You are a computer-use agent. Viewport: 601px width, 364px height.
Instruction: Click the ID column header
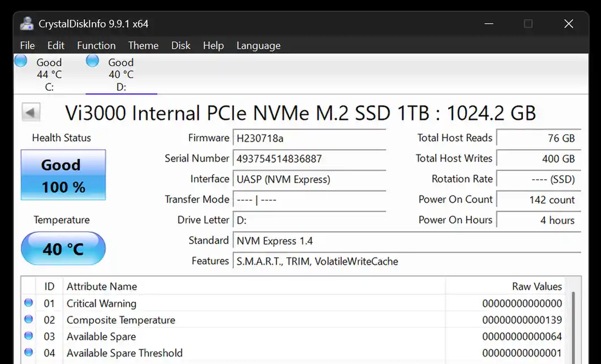[49, 287]
